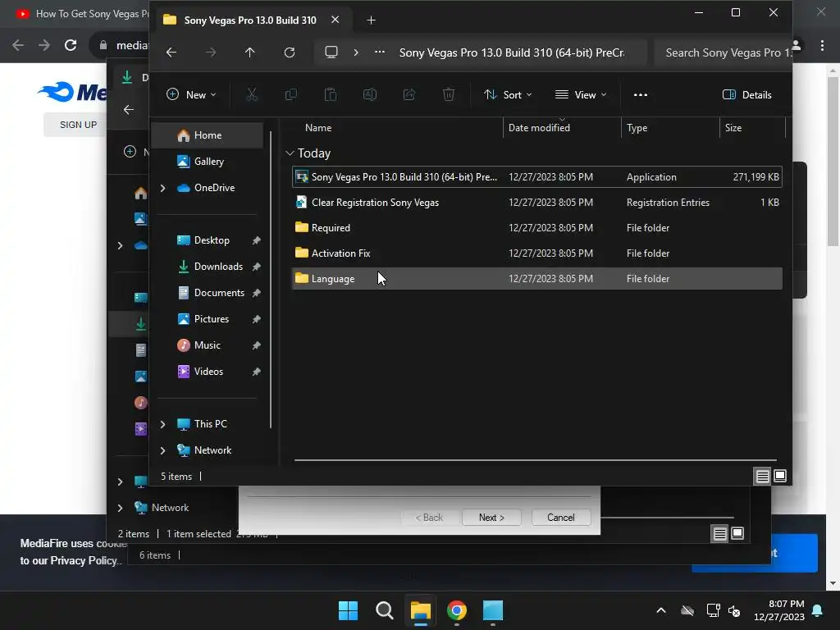Screen dimensions: 840x630
Task: Open Windows Start menu
Action: click(x=348, y=610)
